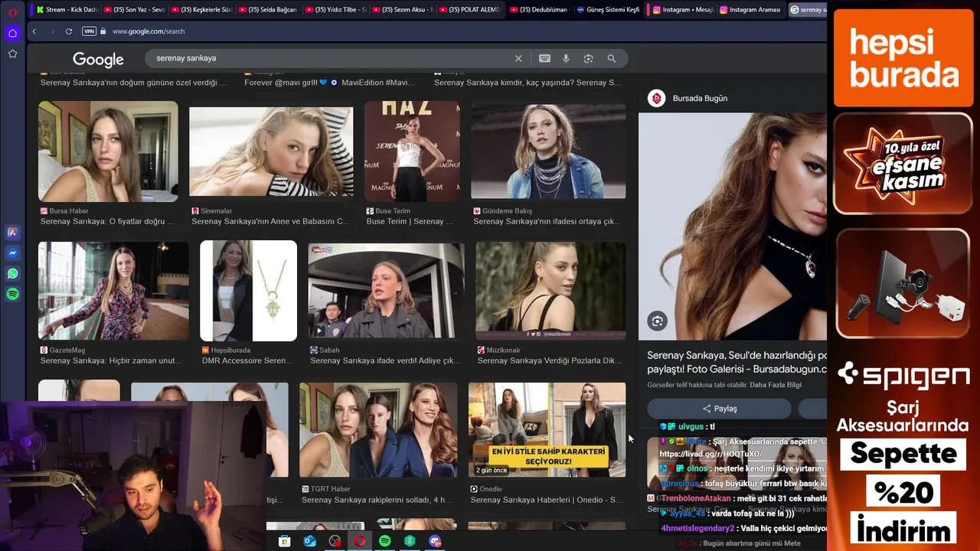Image resolution: width=980 pixels, height=551 pixels.
Task: Open the Bursa Haber image thumbnail
Action: 108,152
